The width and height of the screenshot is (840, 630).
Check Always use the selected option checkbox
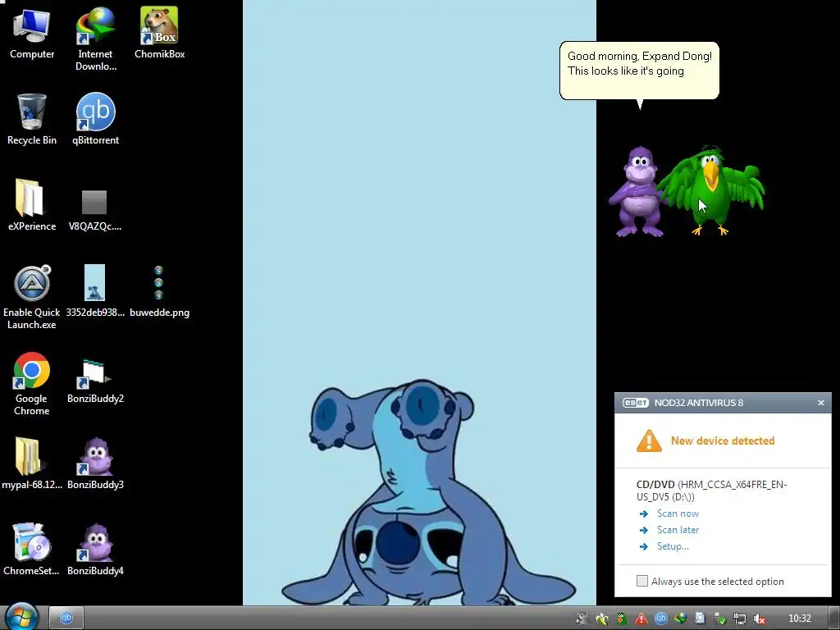(641, 581)
